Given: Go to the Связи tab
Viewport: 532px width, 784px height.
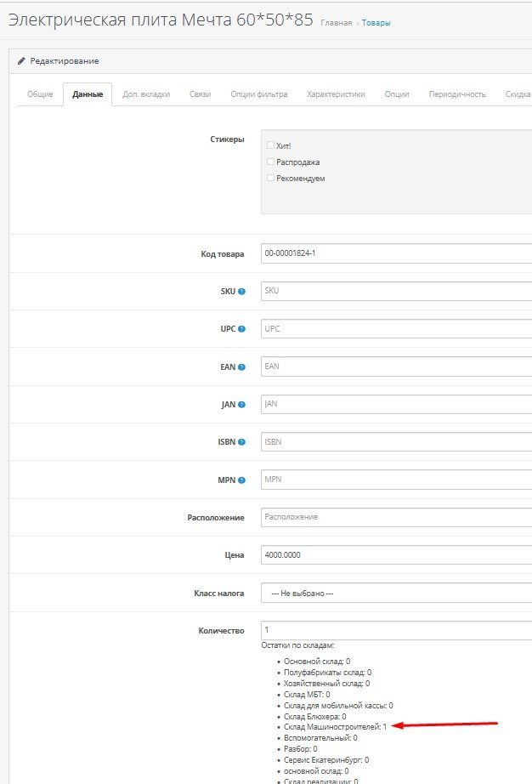Looking at the screenshot, I should (200, 94).
